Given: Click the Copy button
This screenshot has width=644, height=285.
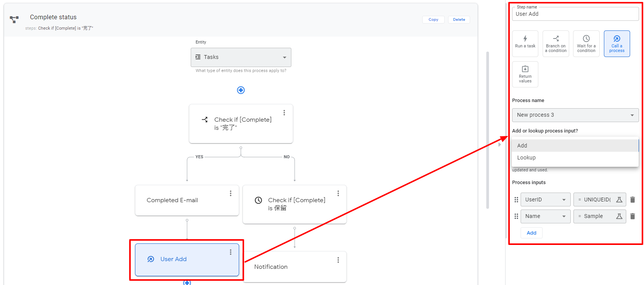Looking at the screenshot, I should (x=433, y=20).
